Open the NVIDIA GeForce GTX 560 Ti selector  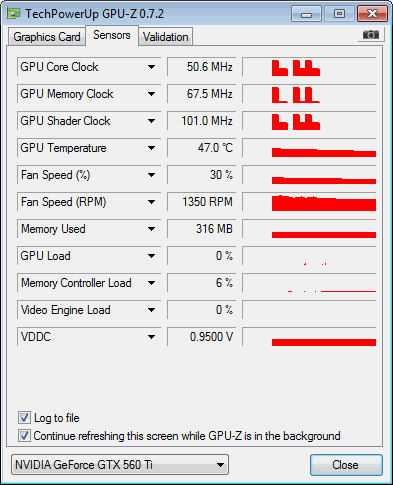tap(120, 465)
